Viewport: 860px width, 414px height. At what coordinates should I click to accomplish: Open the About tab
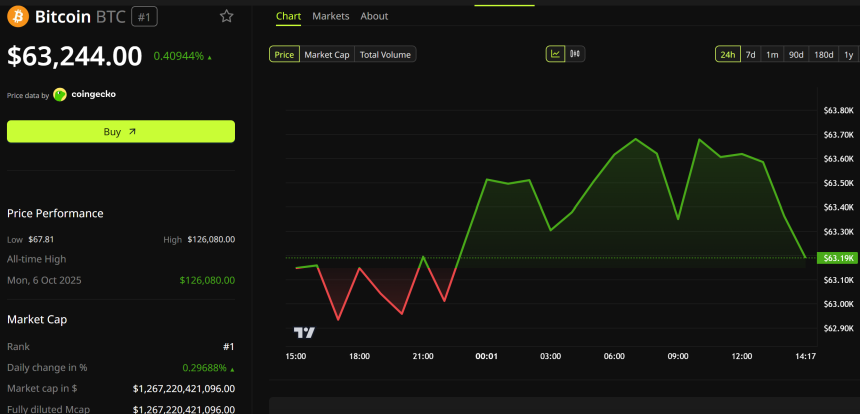tap(374, 16)
